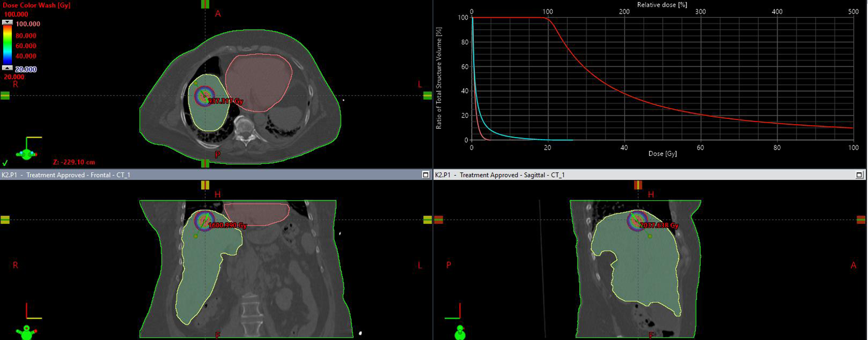Select the top plane marker in sagittal view
This screenshot has width=868, height=340.
638,185
